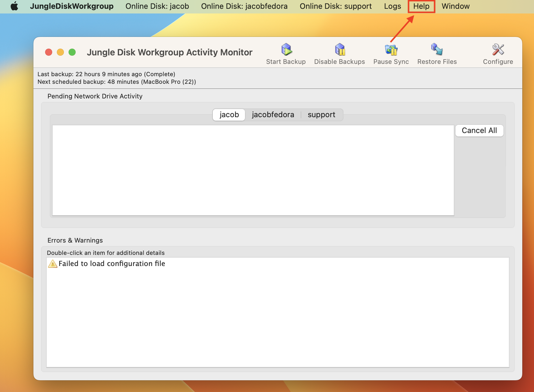The height and width of the screenshot is (392, 534).
Task: Open the Online Disk: jacobfedora menu
Action: pyautogui.click(x=244, y=6)
